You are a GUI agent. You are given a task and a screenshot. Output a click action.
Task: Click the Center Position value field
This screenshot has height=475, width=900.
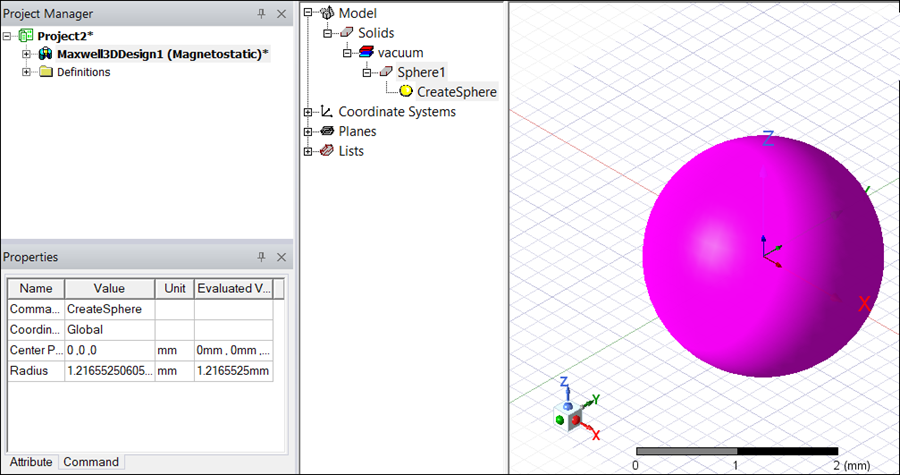tap(110, 350)
